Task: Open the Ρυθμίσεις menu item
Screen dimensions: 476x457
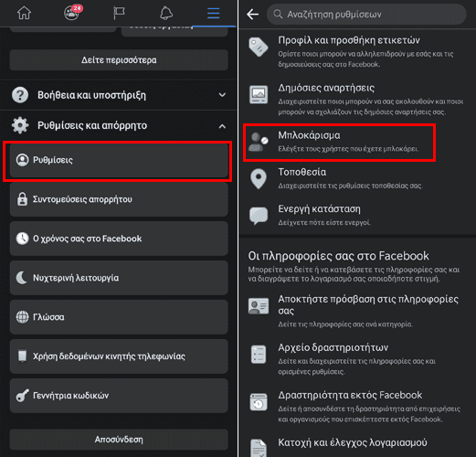Action: click(119, 160)
